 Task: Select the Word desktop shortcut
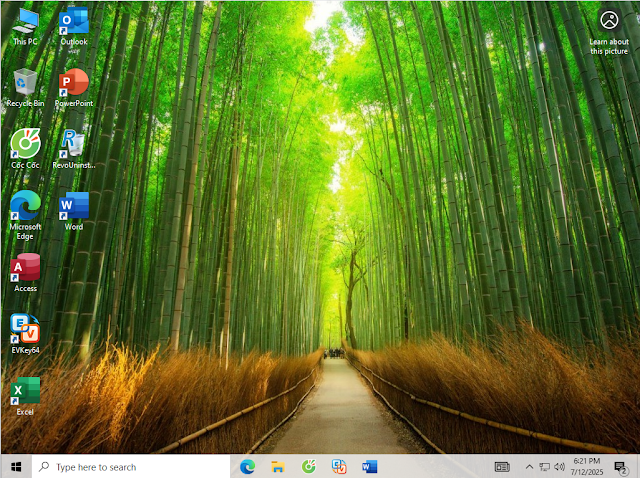click(74, 211)
